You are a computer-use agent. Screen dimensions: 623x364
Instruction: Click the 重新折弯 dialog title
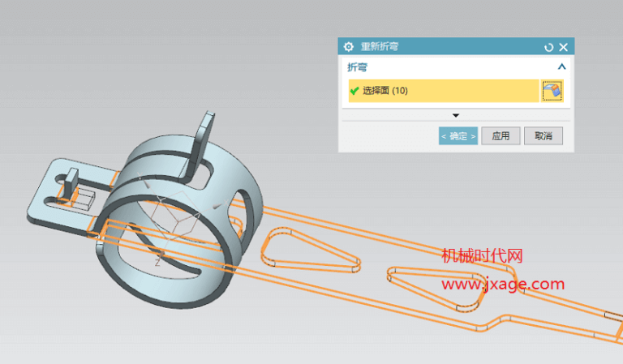pos(379,47)
